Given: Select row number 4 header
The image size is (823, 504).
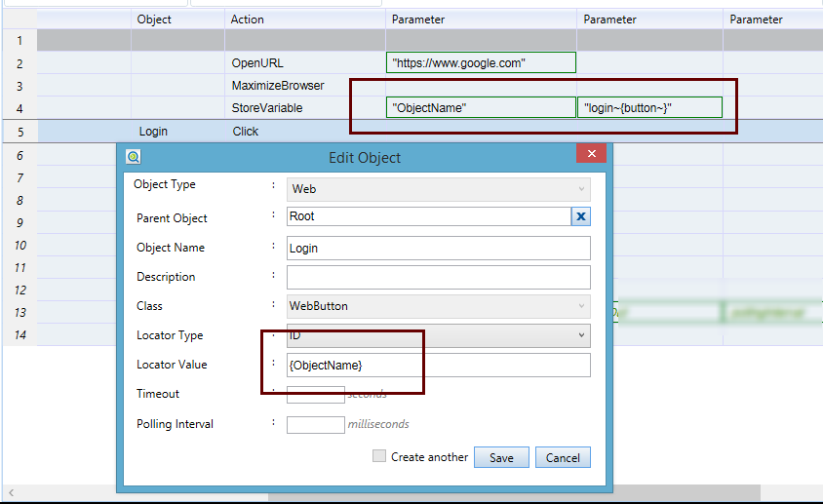Looking at the screenshot, I should 19,108.
